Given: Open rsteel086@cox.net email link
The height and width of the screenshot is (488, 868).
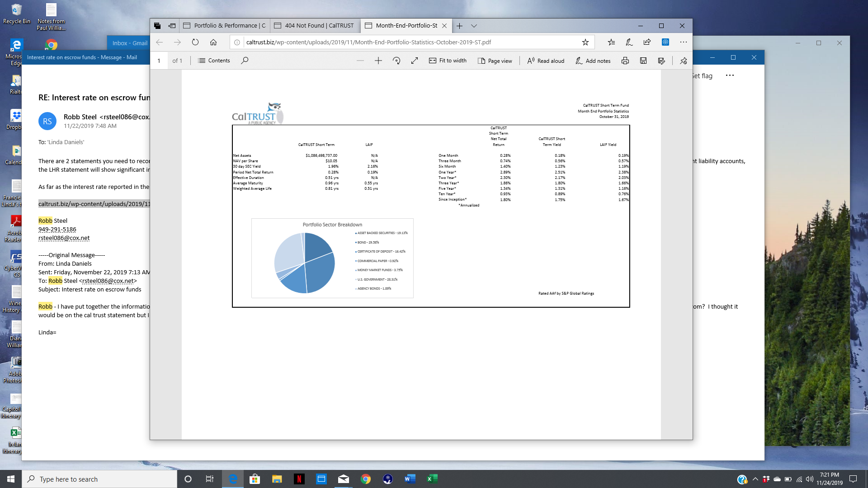Looking at the screenshot, I should click(x=64, y=238).
